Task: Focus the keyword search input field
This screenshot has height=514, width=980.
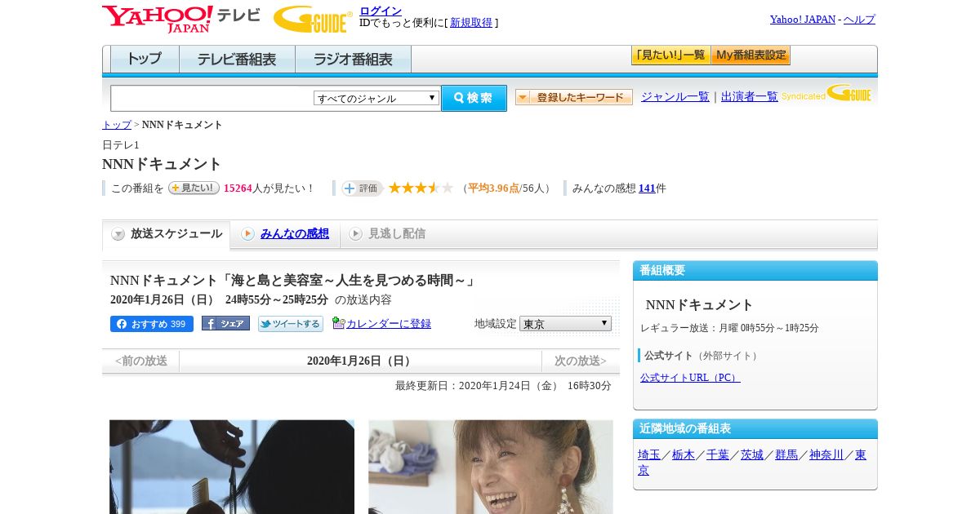Action: point(212,98)
